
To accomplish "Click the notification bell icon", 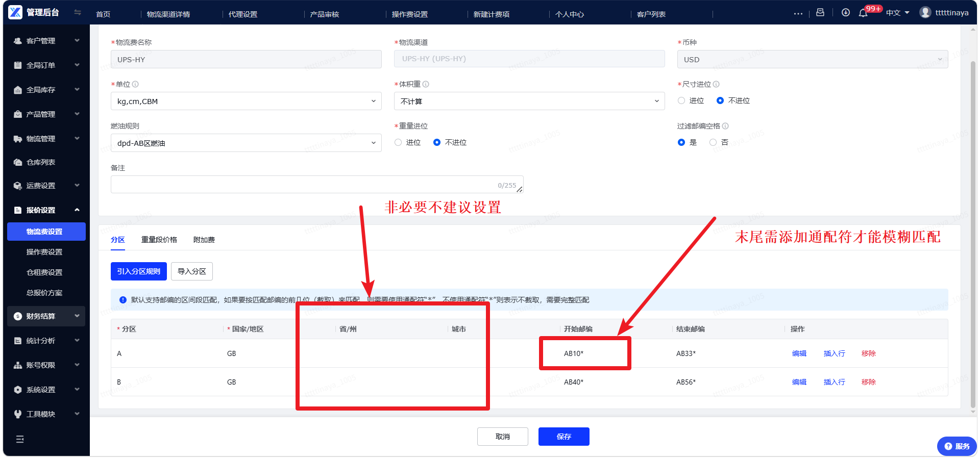I will tap(863, 13).
